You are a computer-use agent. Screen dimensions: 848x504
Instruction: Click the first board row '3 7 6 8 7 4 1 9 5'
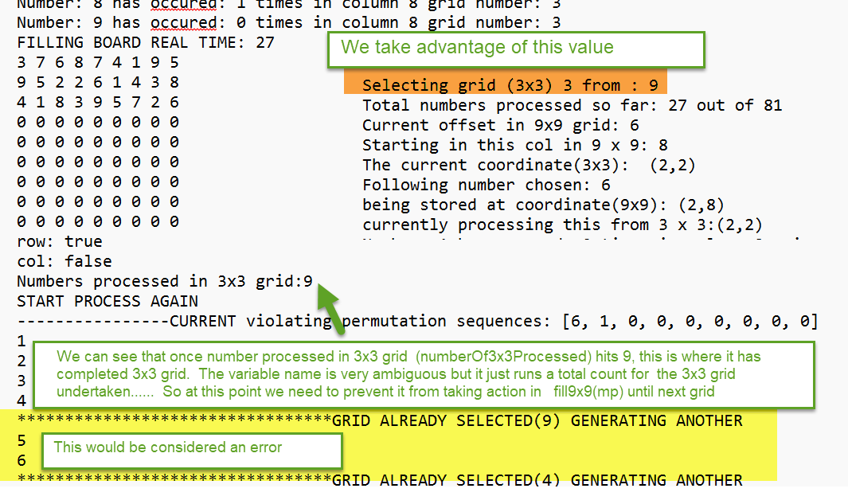click(98, 63)
